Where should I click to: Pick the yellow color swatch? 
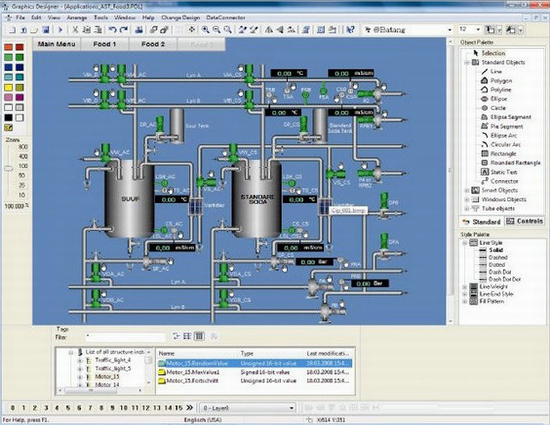coord(8,87)
